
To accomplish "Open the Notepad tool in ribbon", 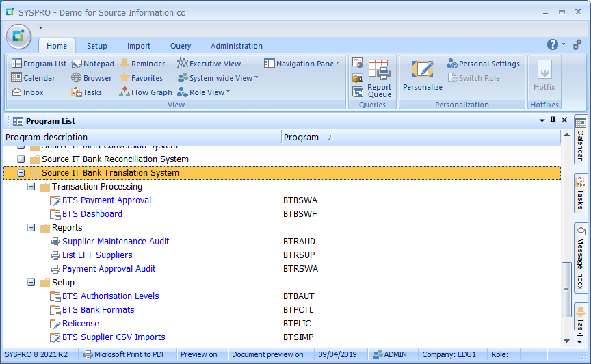I will point(93,64).
